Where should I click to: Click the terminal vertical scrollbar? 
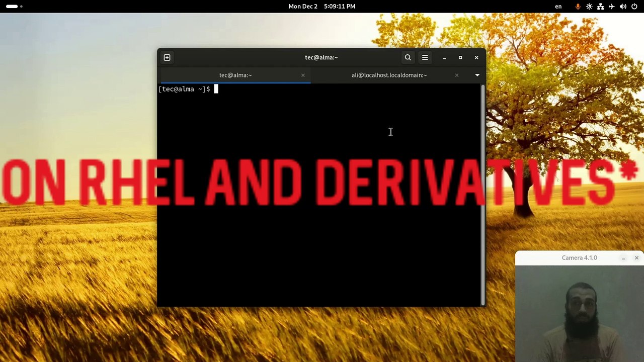pos(483,195)
